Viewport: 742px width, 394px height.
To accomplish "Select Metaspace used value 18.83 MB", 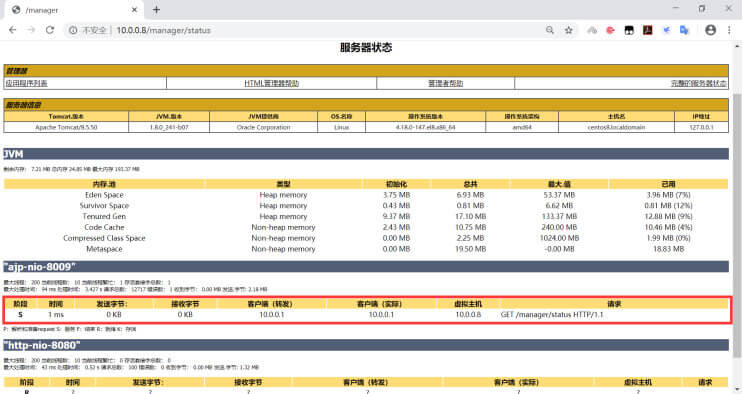I will (x=668, y=249).
